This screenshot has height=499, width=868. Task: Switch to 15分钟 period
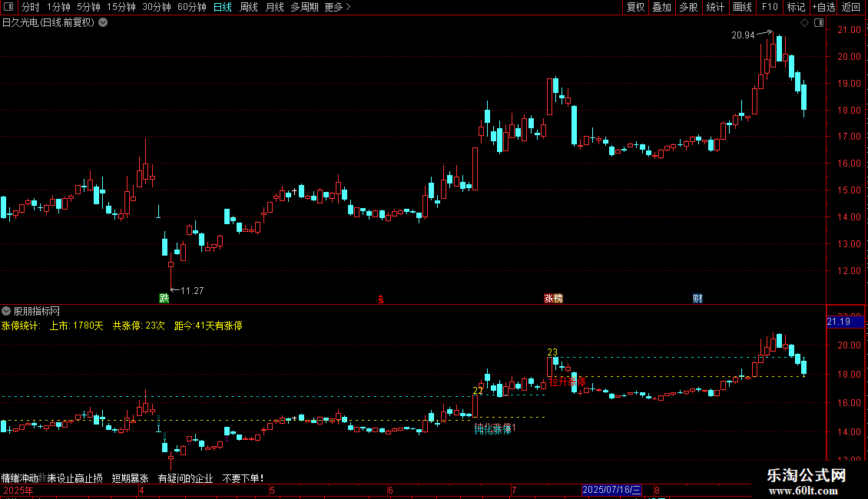(x=121, y=7)
